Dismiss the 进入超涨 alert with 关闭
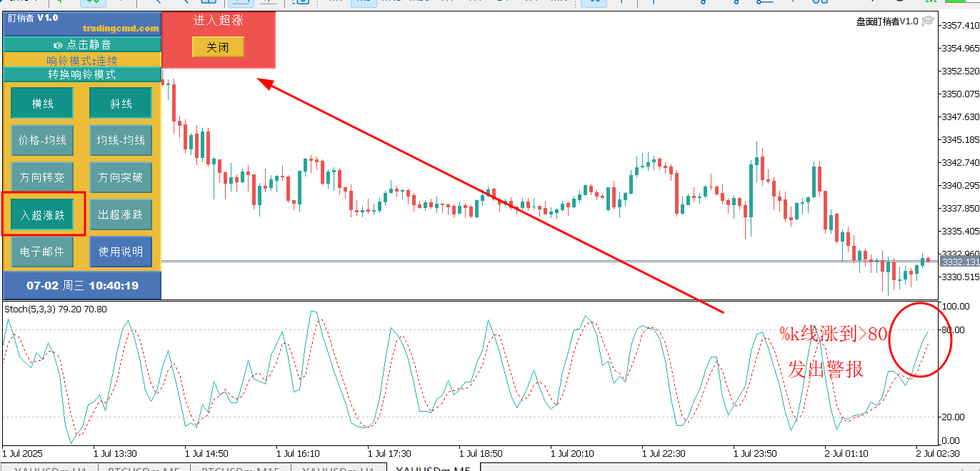 click(218, 47)
